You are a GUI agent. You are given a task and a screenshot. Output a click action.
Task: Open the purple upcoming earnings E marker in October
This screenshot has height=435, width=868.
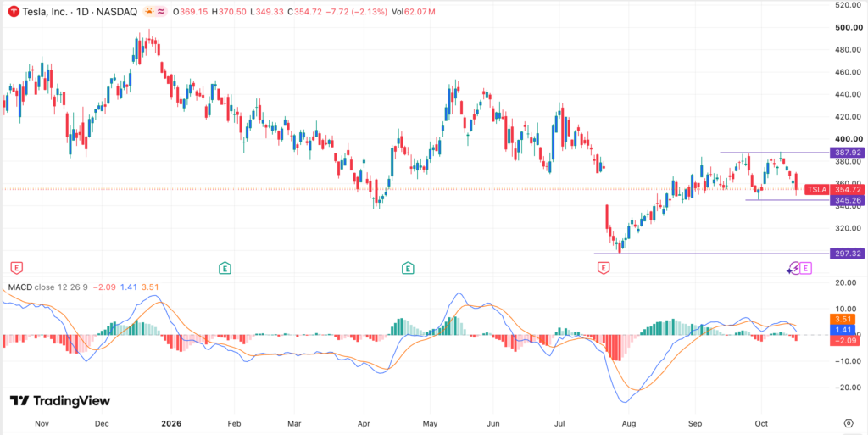(806, 269)
